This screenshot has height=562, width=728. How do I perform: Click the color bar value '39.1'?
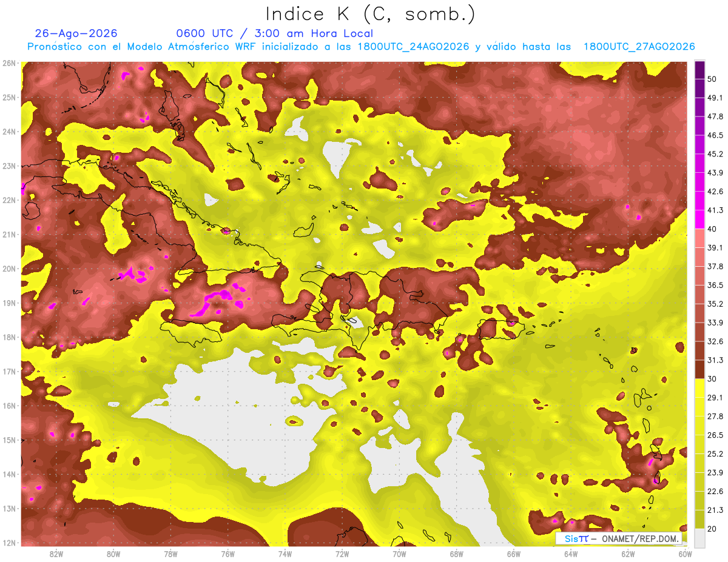[x=715, y=247]
